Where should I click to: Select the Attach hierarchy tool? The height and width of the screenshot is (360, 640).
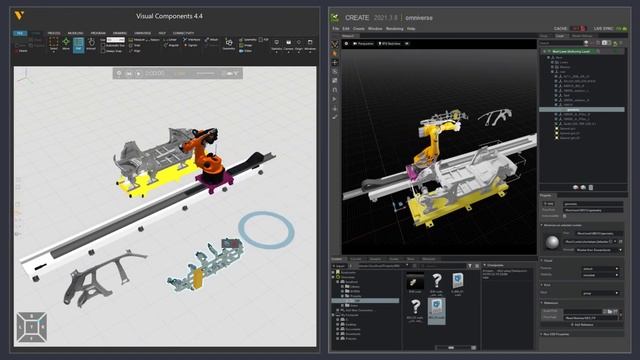pos(211,40)
